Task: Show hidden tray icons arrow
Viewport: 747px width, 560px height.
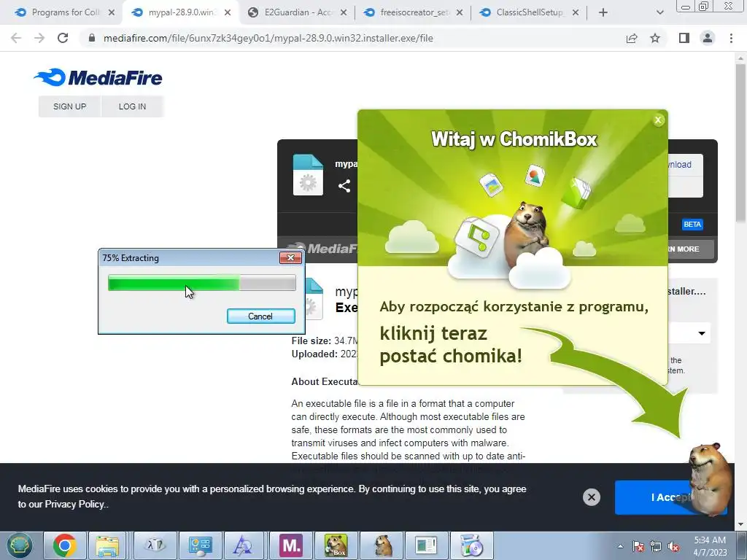Action: click(620, 546)
